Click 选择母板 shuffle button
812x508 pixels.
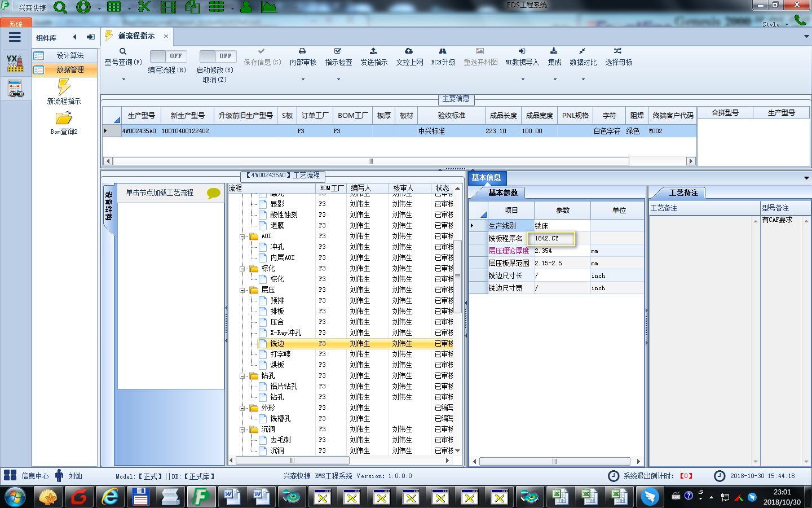pyautogui.click(x=619, y=57)
